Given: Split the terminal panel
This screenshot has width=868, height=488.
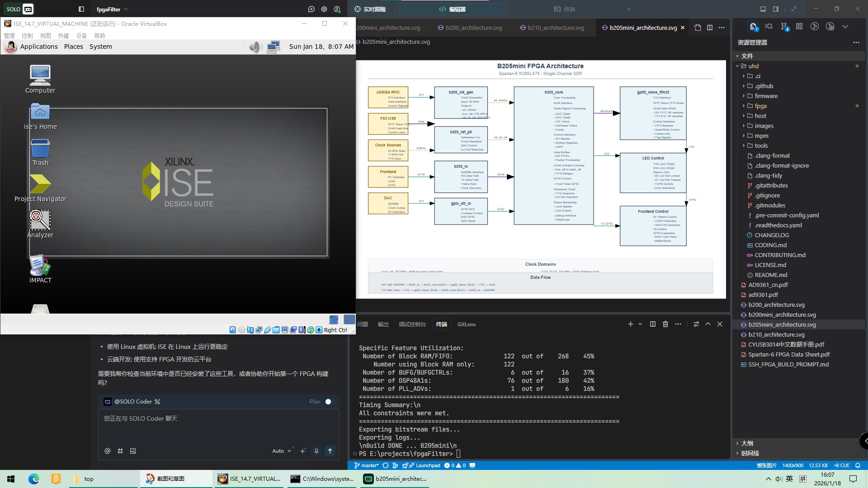Looking at the screenshot, I should (652, 324).
